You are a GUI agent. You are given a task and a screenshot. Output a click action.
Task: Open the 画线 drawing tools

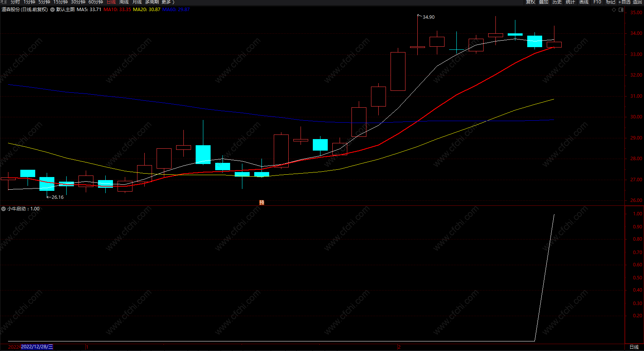pos(584,2)
